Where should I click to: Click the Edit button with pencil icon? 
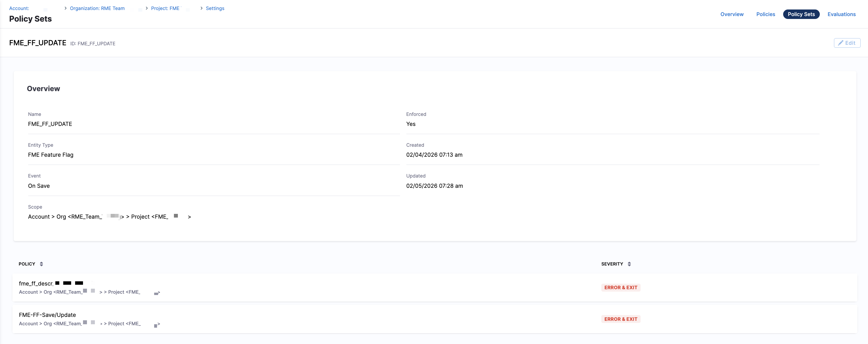(x=847, y=43)
